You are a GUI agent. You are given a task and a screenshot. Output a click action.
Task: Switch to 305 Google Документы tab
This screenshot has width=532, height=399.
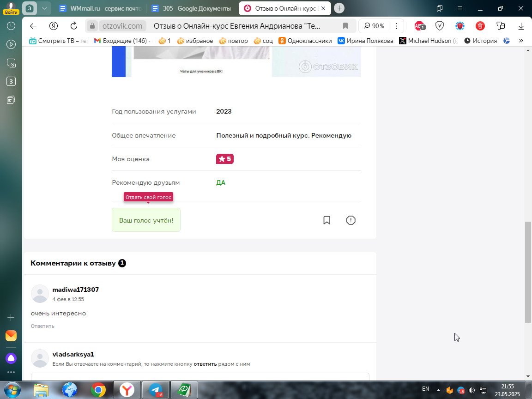[x=192, y=8]
